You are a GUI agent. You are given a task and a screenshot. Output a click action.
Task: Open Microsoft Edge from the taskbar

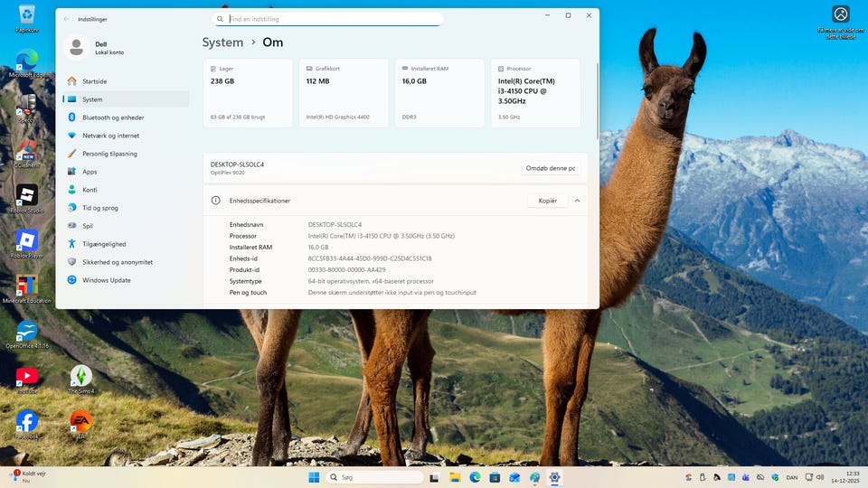475,477
